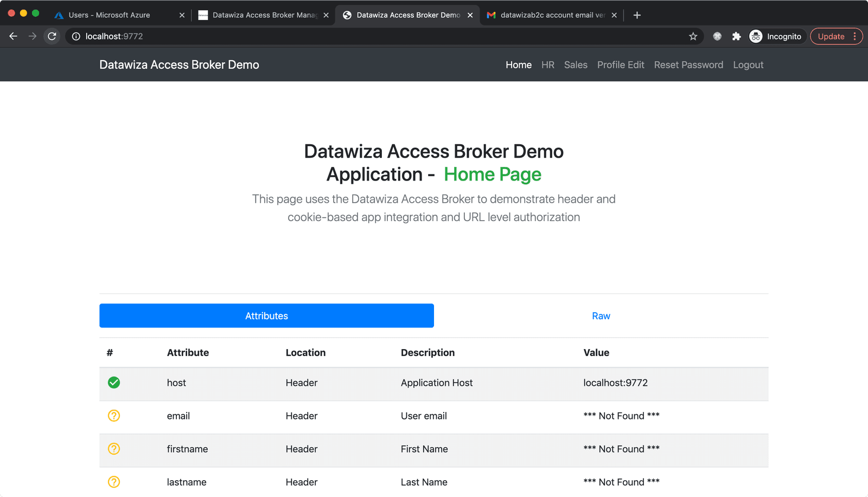Click the firstname attribute cell
The height and width of the screenshot is (497, 868).
coord(187,449)
